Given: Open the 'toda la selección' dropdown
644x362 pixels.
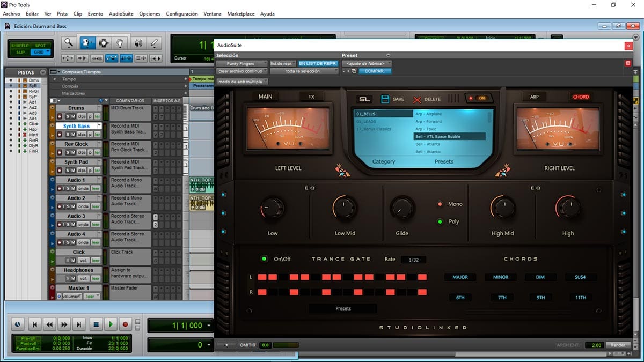Looking at the screenshot, I should 304,71.
